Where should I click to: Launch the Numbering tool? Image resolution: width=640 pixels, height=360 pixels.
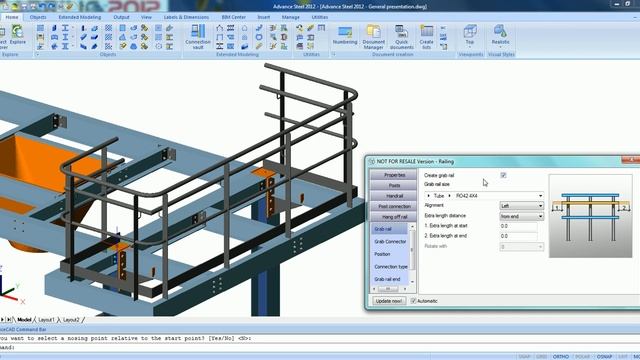pyautogui.click(x=345, y=36)
